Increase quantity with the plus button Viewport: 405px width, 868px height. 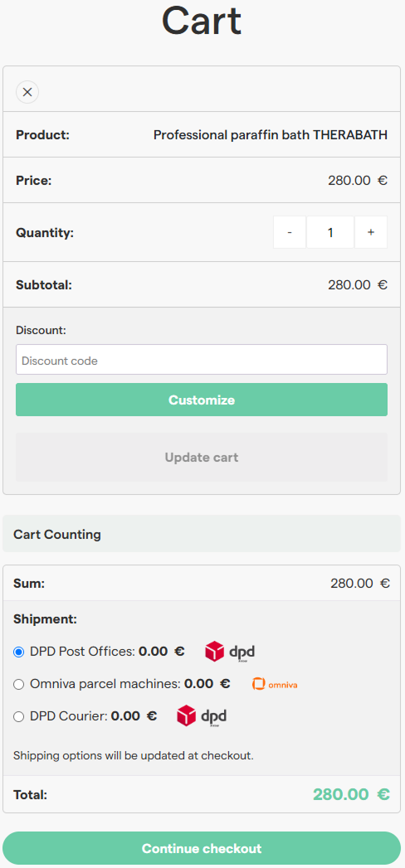[371, 232]
